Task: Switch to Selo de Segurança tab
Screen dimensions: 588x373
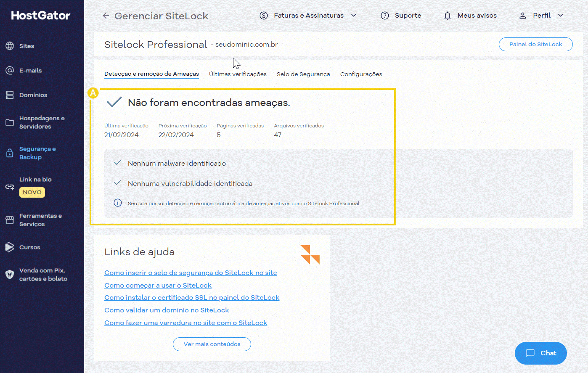Action: pos(303,74)
